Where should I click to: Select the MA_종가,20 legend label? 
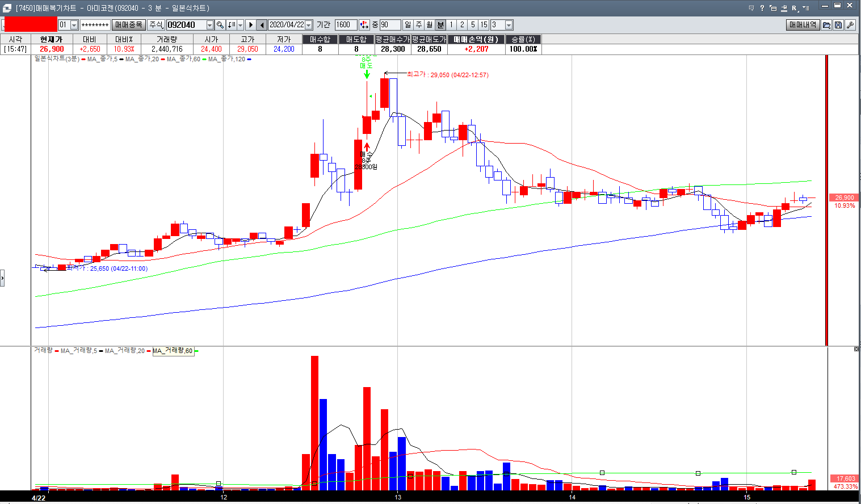tap(142, 59)
